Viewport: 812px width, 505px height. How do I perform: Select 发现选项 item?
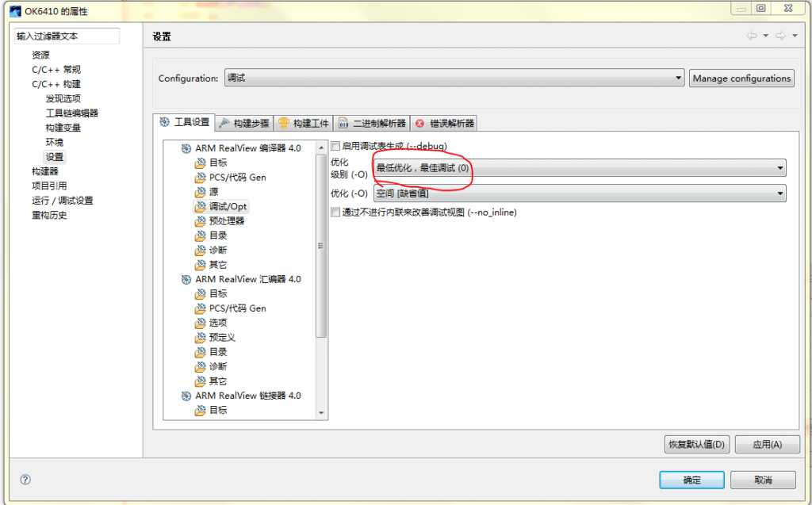63,98
